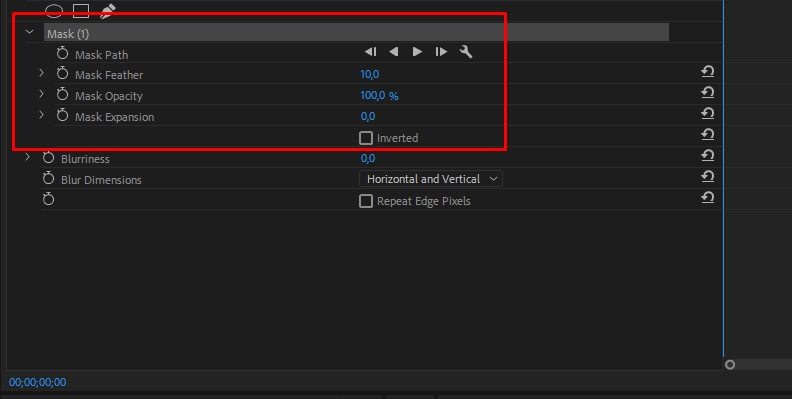Enable the Repeat Edge Pixels checkbox
Image resolution: width=792 pixels, height=399 pixels.
(x=366, y=201)
